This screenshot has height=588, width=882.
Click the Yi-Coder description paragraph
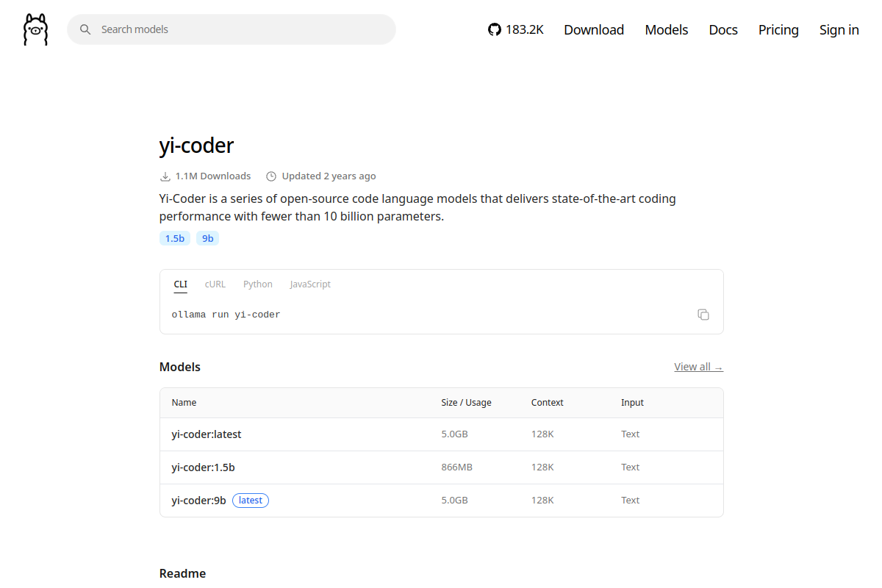(x=417, y=208)
